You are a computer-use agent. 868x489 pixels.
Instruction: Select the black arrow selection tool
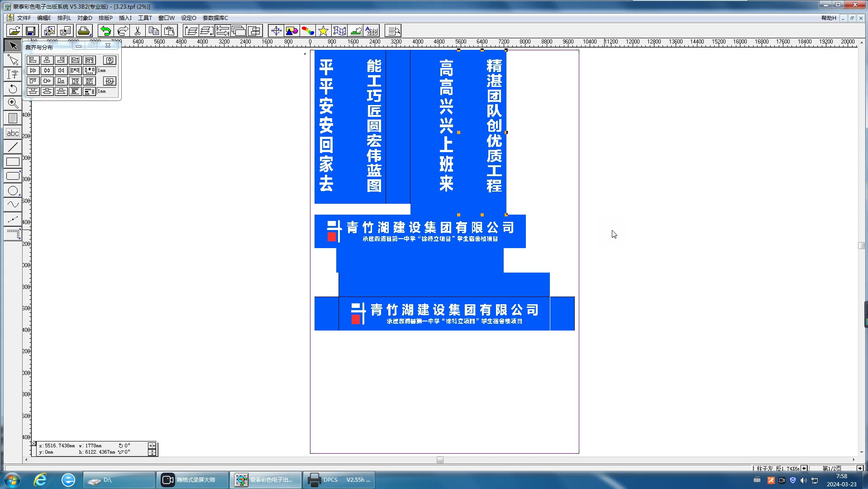pos(13,45)
